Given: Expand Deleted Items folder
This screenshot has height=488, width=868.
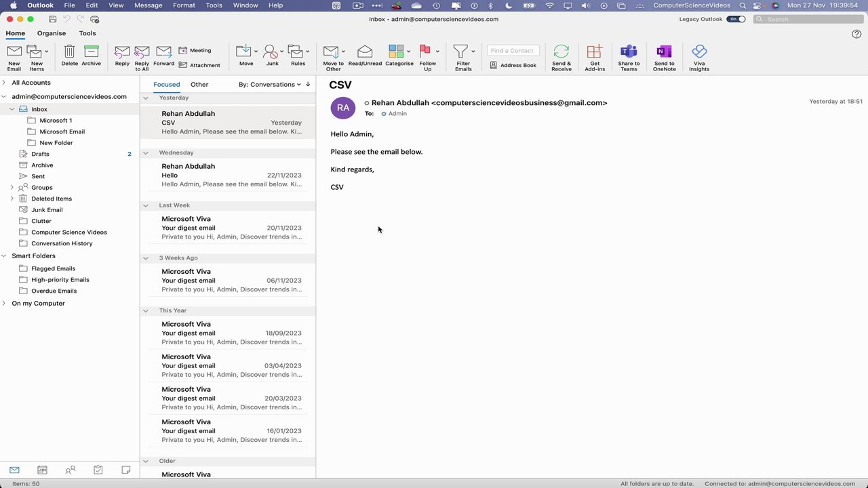Looking at the screenshot, I should 12,199.
